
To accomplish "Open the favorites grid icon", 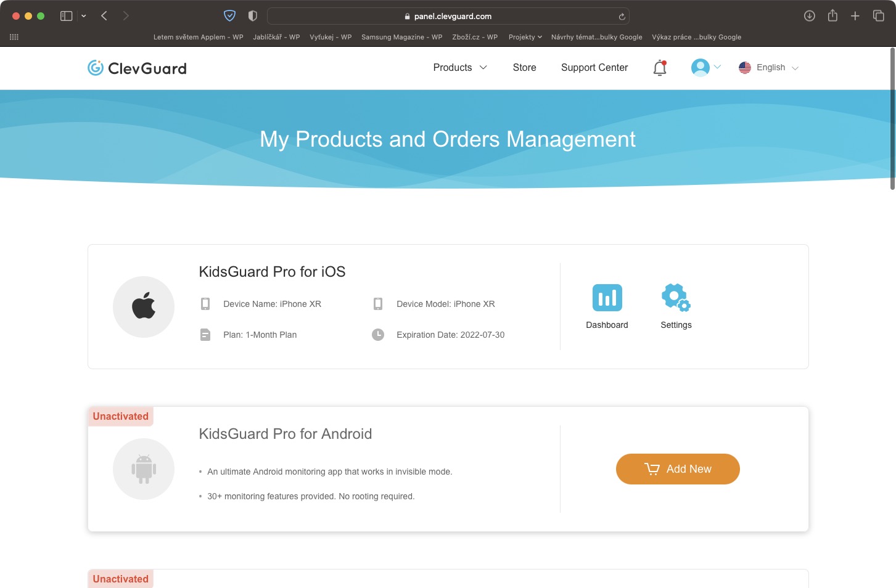I will click(14, 37).
